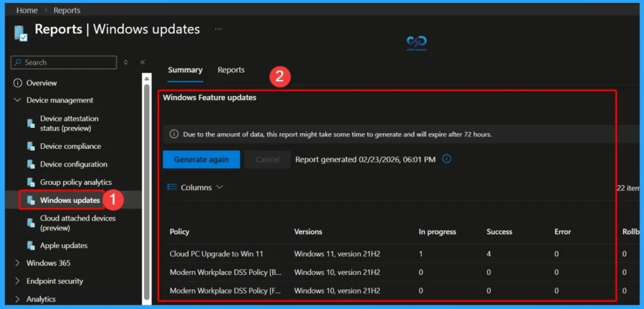
Task: Click the Windows updates report icon
Action: 31,201
